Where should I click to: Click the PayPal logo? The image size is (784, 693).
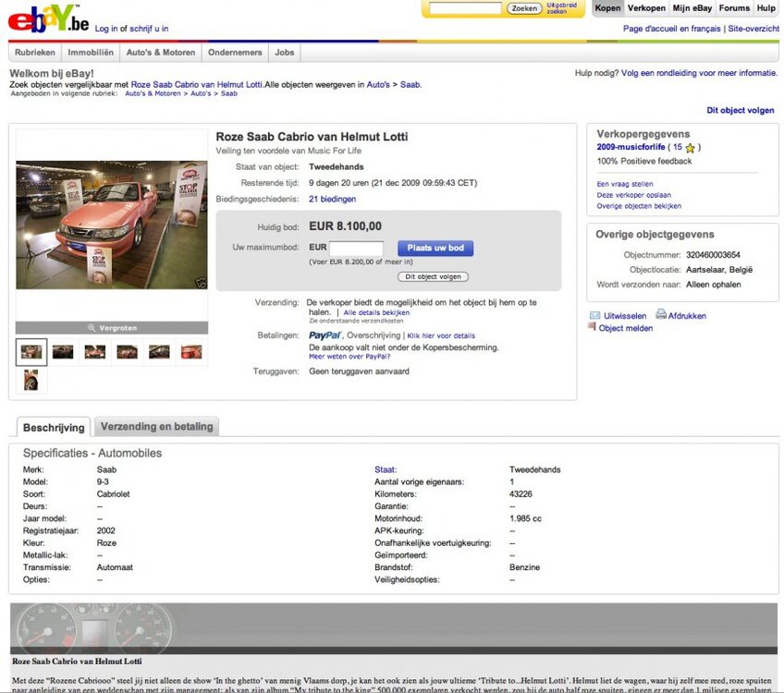click(x=325, y=335)
